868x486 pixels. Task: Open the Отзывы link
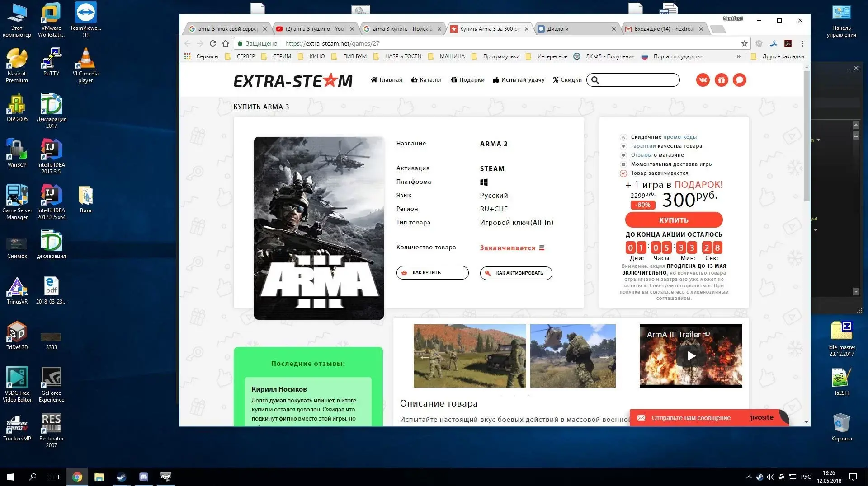pyautogui.click(x=641, y=155)
